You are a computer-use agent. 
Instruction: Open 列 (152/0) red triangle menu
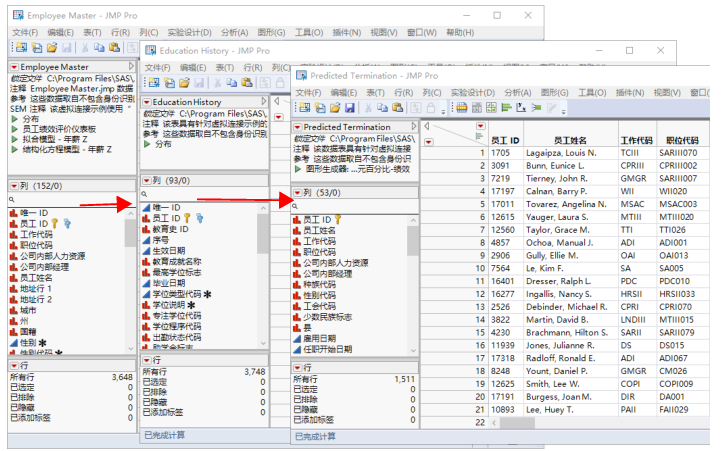[x=15, y=186]
